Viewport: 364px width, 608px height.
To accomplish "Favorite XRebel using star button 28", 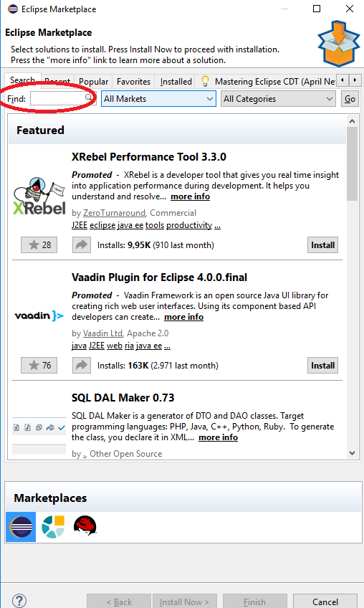I will pos(39,245).
